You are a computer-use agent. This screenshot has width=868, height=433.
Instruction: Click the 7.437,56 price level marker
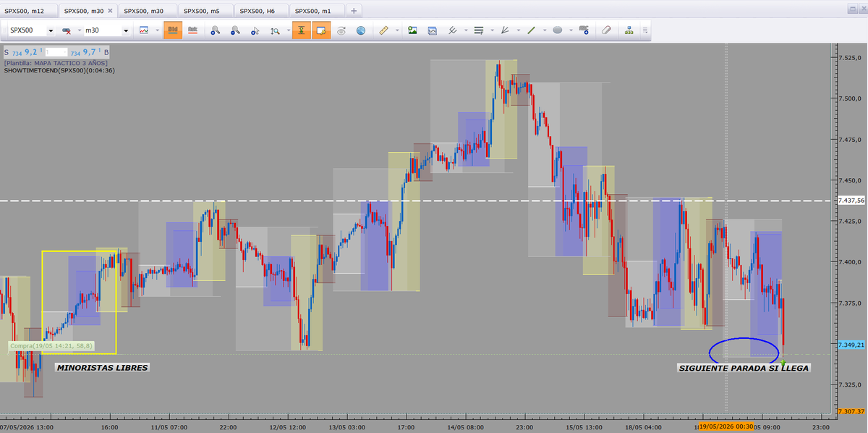851,201
